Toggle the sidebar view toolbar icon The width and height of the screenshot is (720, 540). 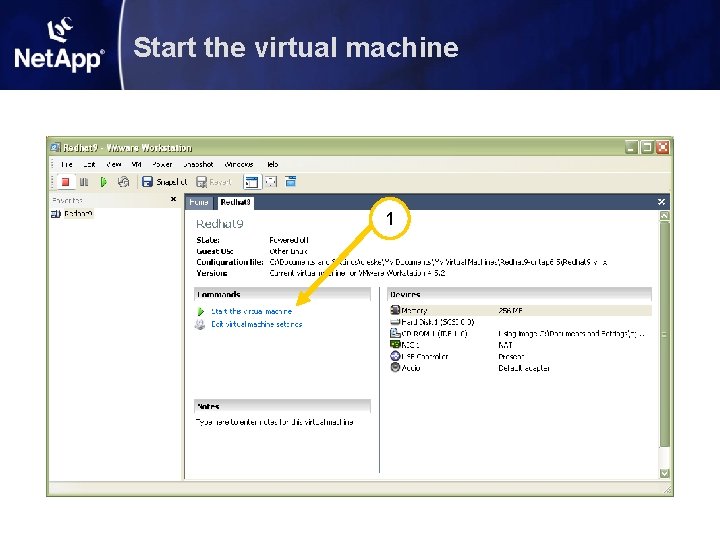pos(252,182)
